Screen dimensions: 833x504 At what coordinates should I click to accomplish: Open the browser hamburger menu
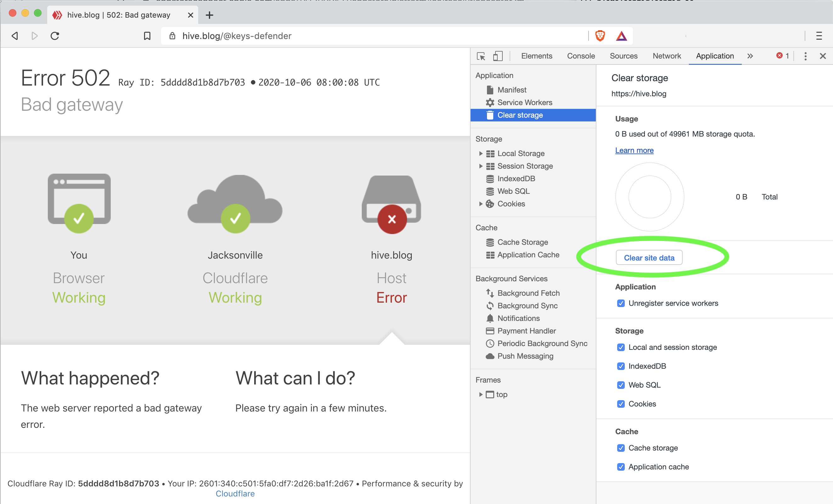coord(819,36)
